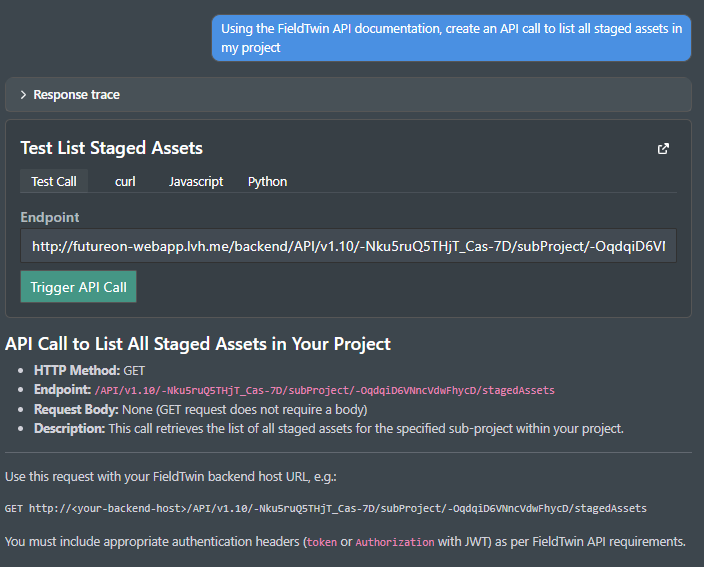Click the pink endpoint path ending in stagedAssets

tap(325, 390)
